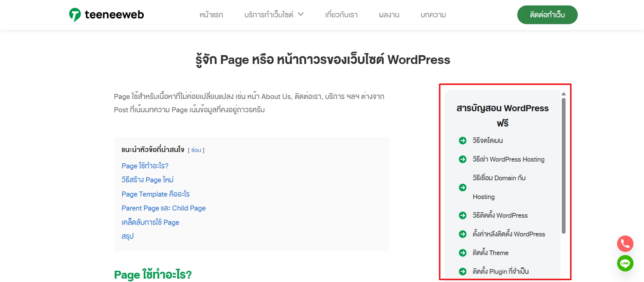
Task: Open วิธีติดตั้ง WordPress sidebar link
Action: pos(500,215)
